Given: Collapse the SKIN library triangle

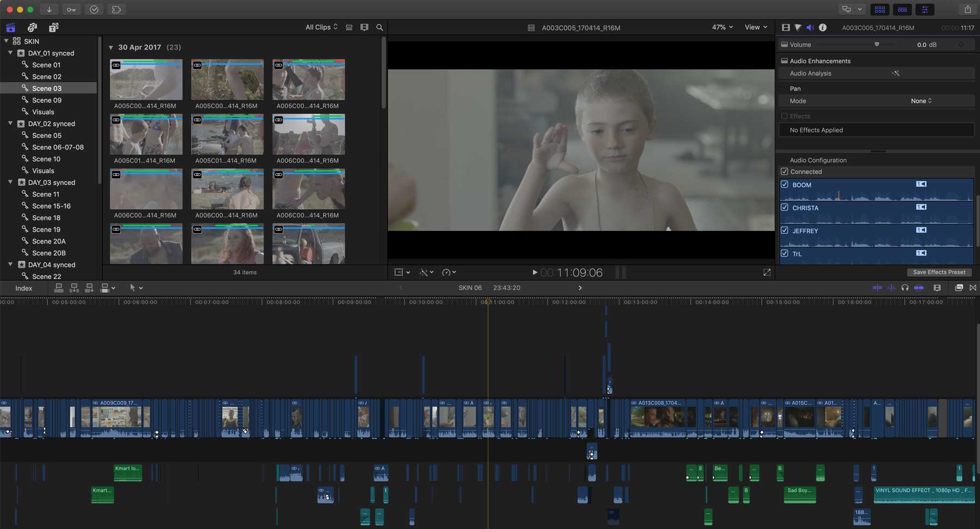Looking at the screenshot, I should coord(6,41).
